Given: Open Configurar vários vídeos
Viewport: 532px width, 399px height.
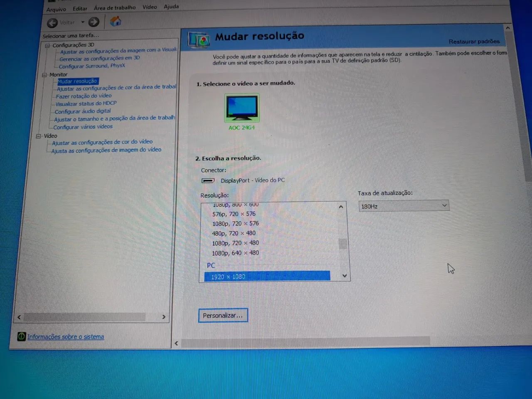Looking at the screenshot, I should (x=83, y=127).
